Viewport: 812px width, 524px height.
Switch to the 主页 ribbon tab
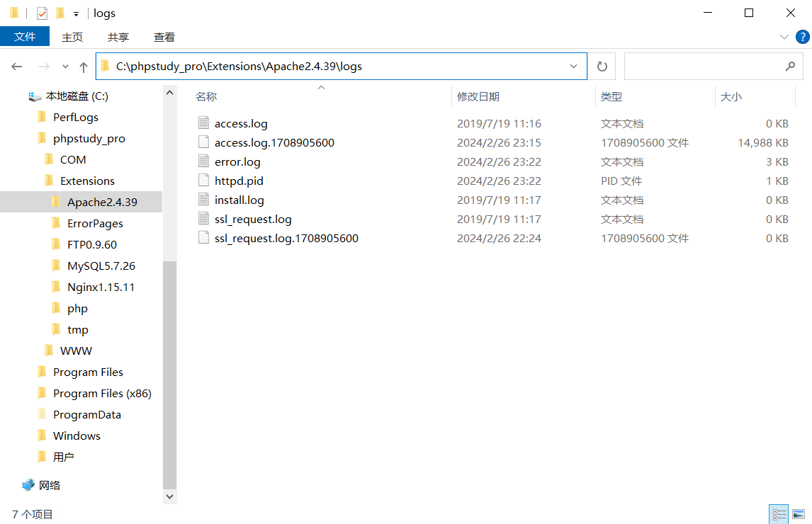(x=72, y=38)
